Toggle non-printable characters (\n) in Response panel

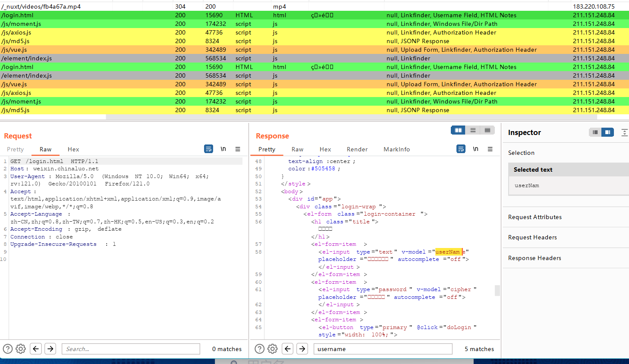click(475, 149)
